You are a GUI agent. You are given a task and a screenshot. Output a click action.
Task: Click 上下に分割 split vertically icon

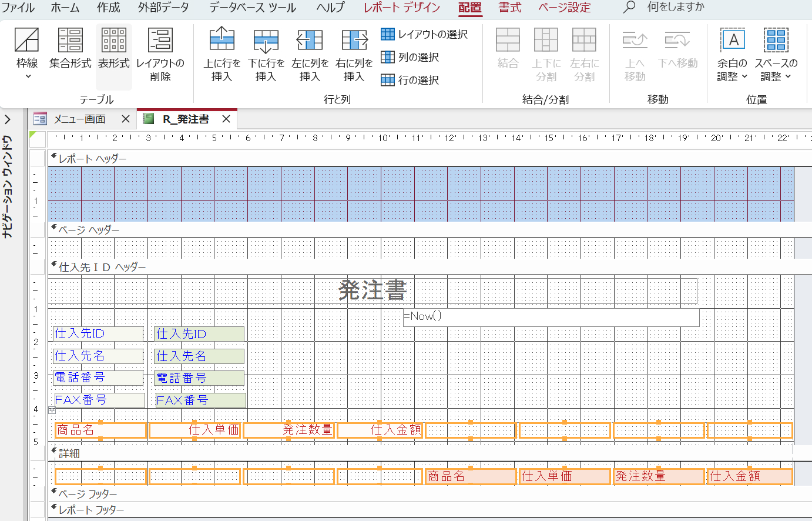click(546, 55)
